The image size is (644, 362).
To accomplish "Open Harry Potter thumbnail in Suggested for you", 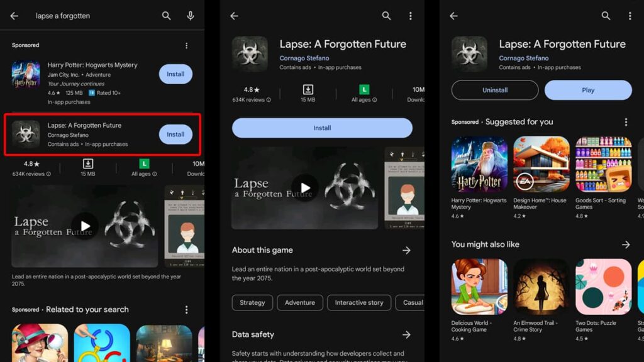I will click(x=479, y=164).
